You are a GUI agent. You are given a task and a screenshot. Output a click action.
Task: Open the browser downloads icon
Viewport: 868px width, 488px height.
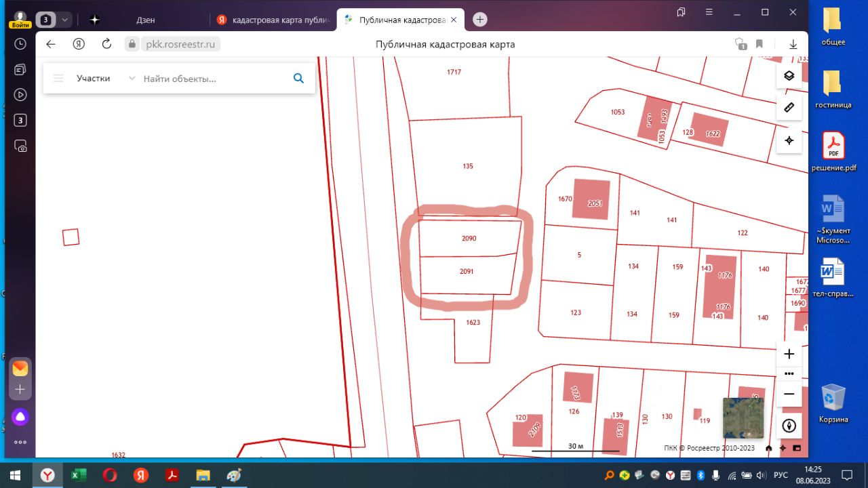coord(793,44)
